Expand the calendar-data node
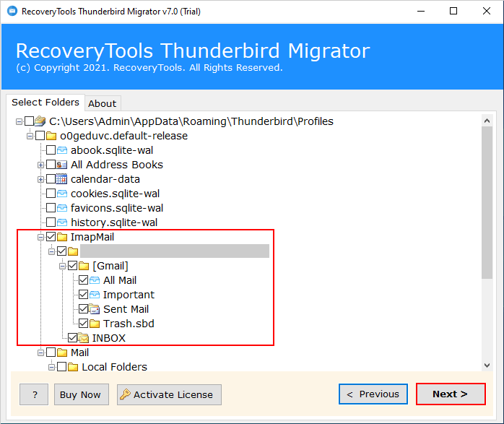The width and height of the screenshot is (504, 424). pos(40,179)
